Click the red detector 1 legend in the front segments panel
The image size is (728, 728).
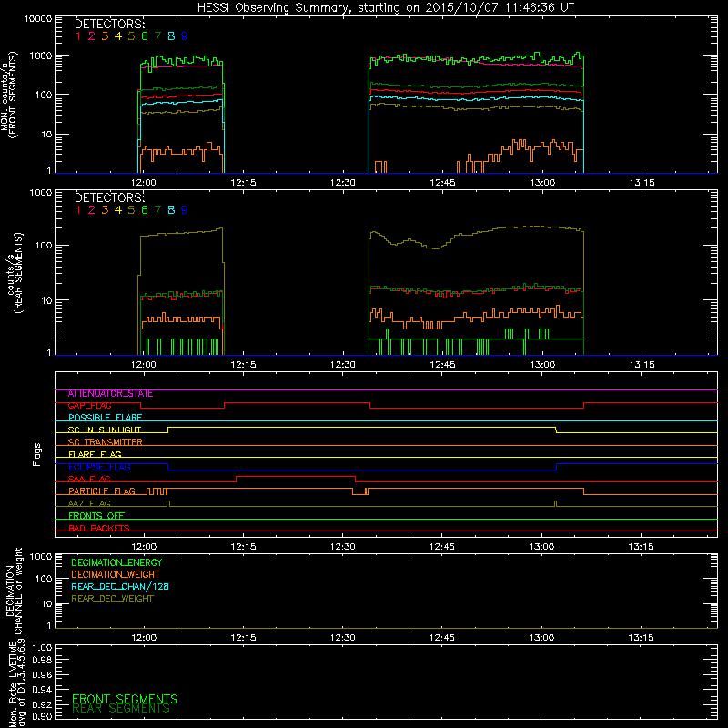pos(78,35)
